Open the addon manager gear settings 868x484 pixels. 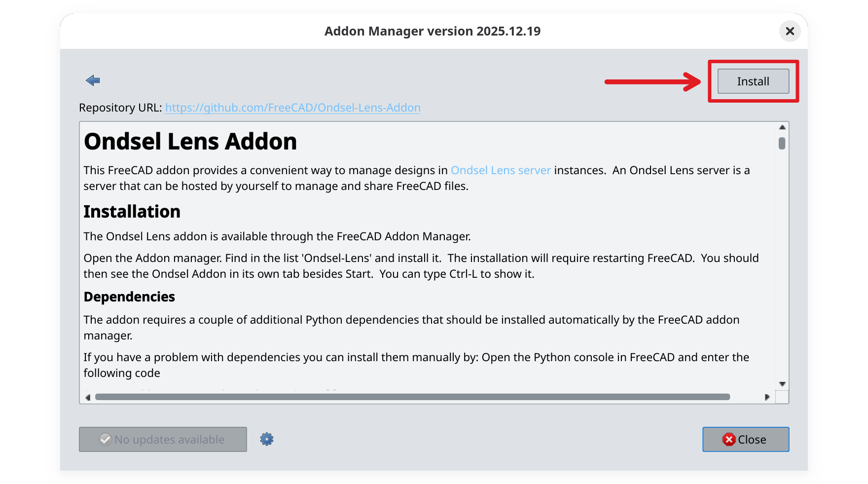[267, 439]
